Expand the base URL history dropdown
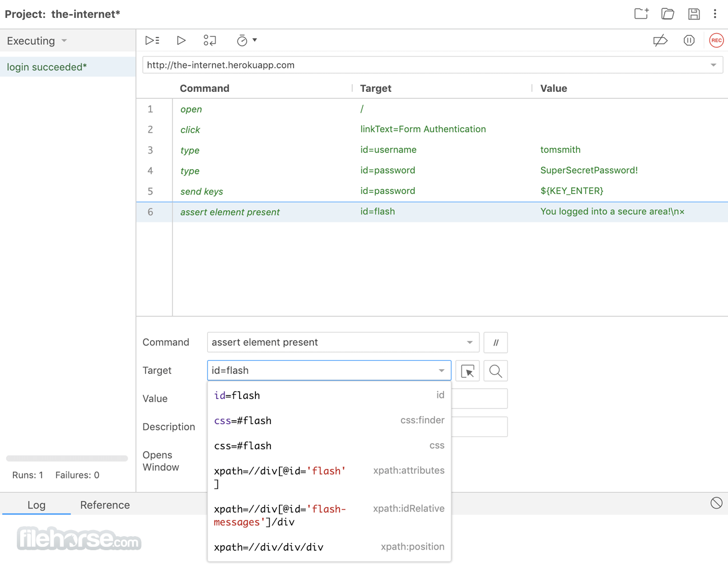The image size is (728, 567). [x=713, y=65]
